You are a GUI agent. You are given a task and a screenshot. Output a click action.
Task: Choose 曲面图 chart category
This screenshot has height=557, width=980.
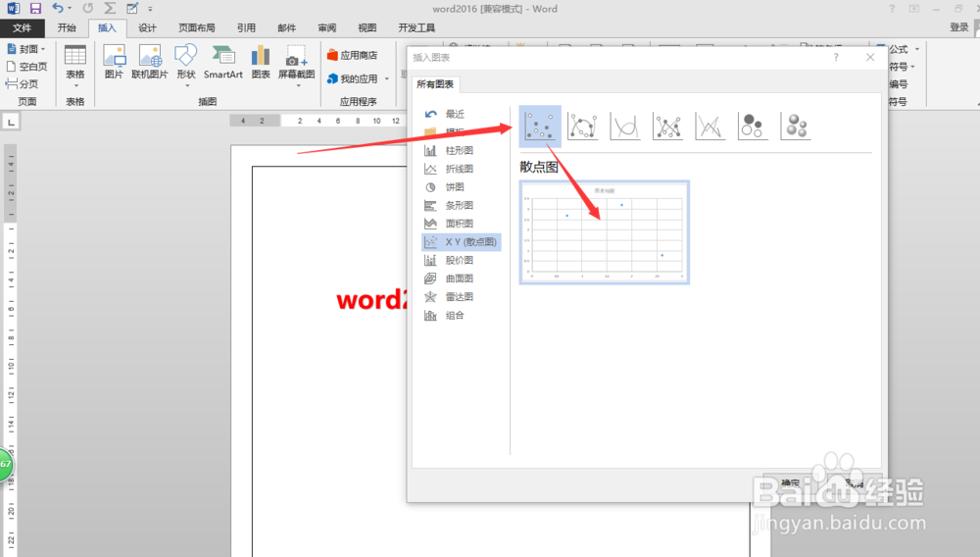tap(462, 278)
